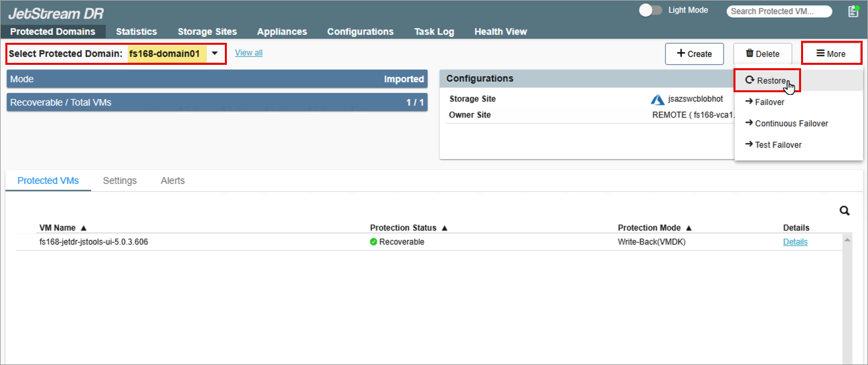Sort by Protection Status arrow icon
868x365 pixels.
444,228
